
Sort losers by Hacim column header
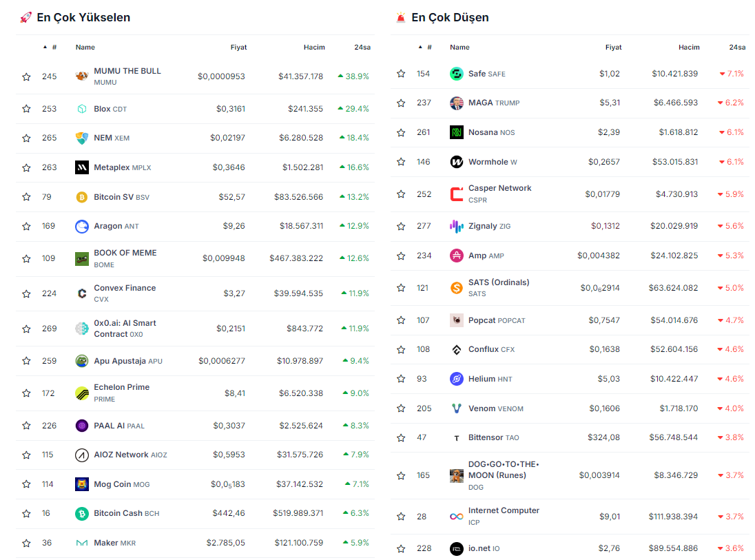688,48
